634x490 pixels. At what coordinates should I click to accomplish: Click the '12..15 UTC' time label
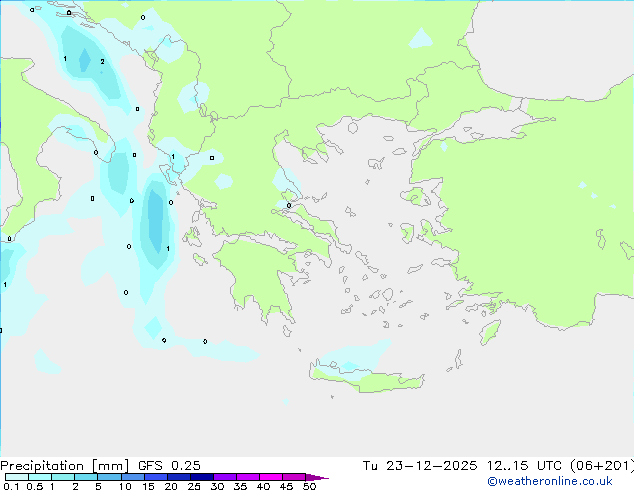(x=524, y=466)
